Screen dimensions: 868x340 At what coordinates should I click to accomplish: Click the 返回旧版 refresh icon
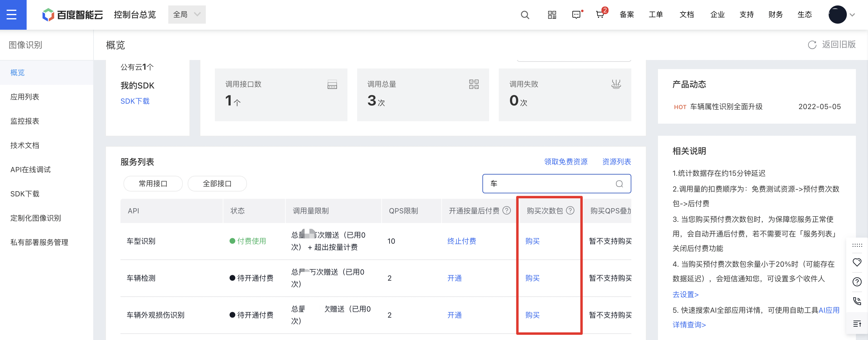pyautogui.click(x=812, y=45)
